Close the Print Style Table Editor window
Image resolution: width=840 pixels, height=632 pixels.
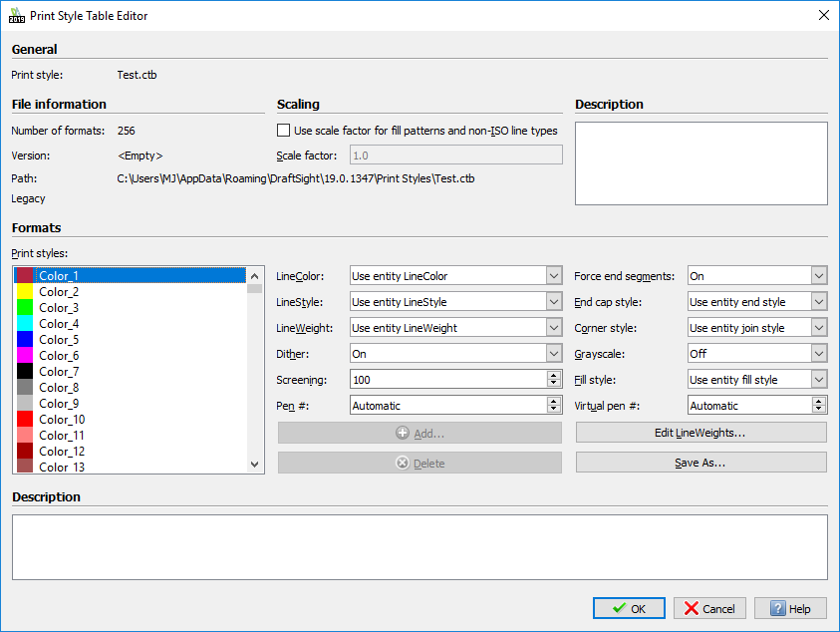(x=823, y=15)
